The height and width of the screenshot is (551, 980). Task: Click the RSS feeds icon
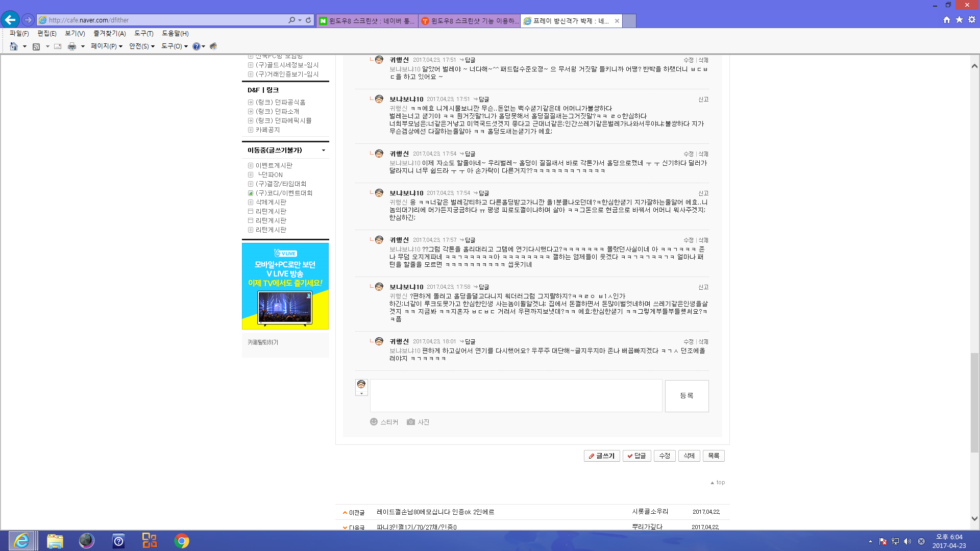point(36,46)
